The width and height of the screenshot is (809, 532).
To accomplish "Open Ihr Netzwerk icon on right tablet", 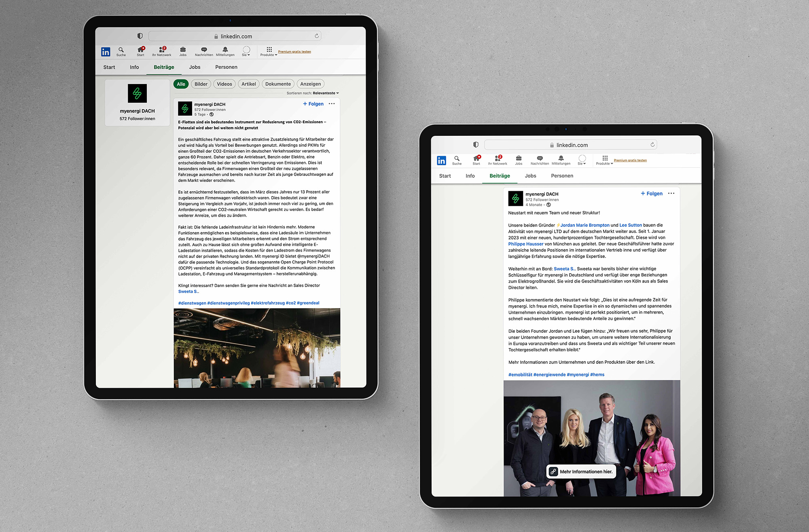I will [x=498, y=160].
